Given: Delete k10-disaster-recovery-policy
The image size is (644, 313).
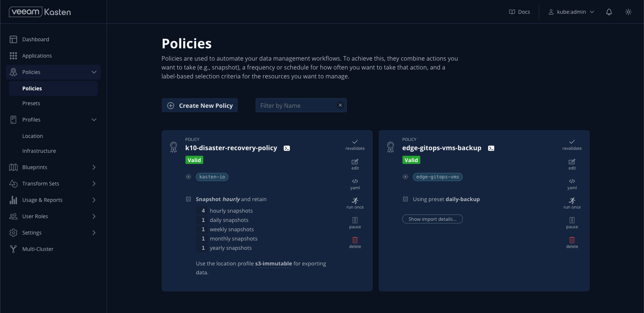Looking at the screenshot, I should 355,243.
